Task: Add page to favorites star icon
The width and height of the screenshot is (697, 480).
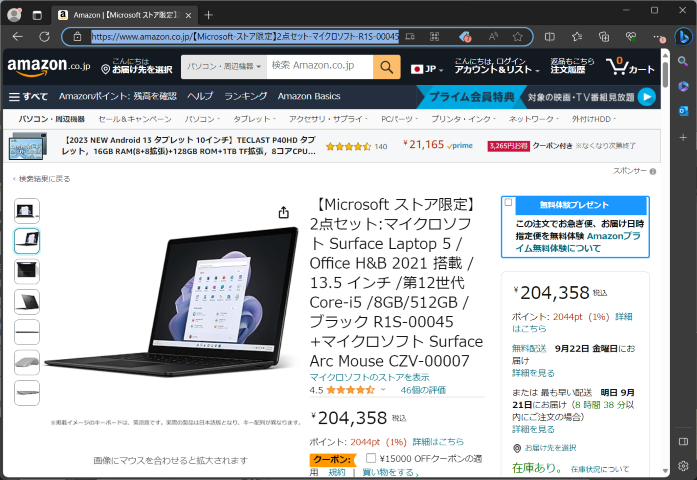Action: point(517,36)
